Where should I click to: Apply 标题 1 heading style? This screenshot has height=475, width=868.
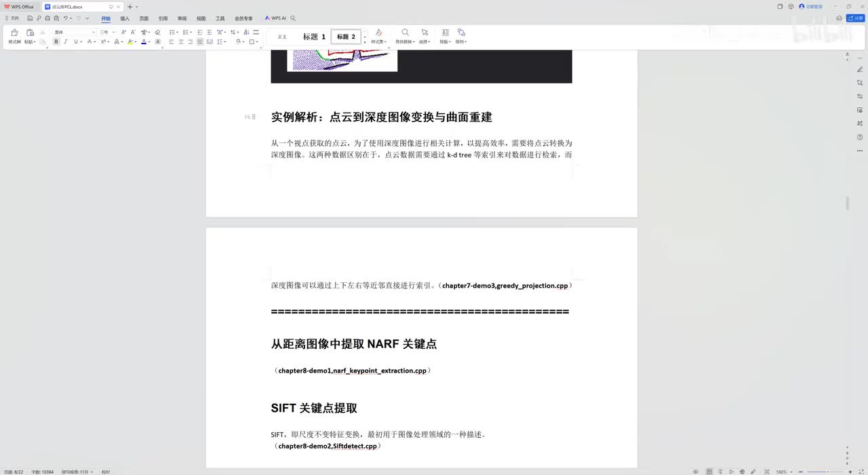coord(314,37)
